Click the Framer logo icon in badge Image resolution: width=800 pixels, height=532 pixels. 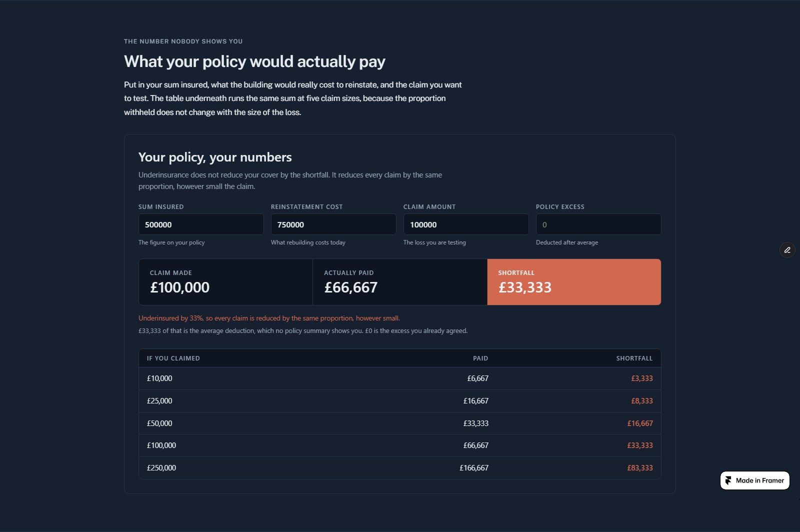tap(728, 480)
